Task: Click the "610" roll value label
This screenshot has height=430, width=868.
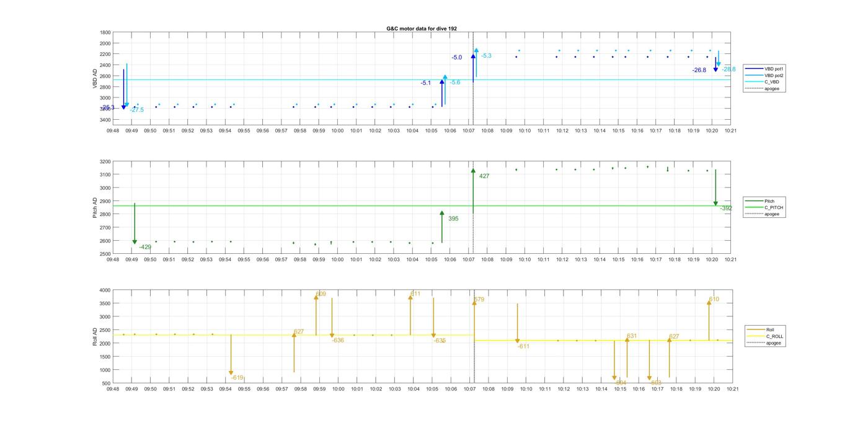Action: [714, 299]
